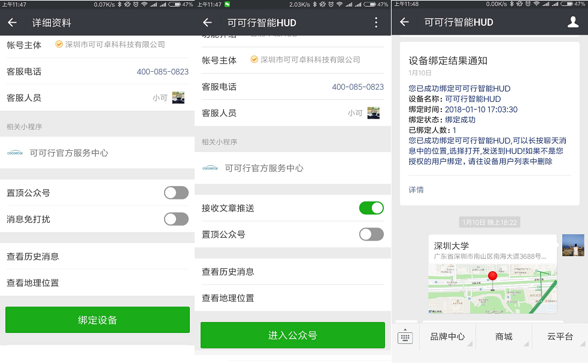This screenshot has height=364, width=588.
Task: Tap the verified badge beside 帐号主体 in the middle screen
Action: click(254, 60)
